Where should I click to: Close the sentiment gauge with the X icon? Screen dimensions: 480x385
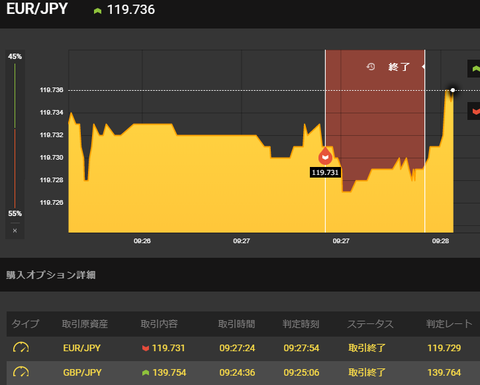[x=15, y=231]
